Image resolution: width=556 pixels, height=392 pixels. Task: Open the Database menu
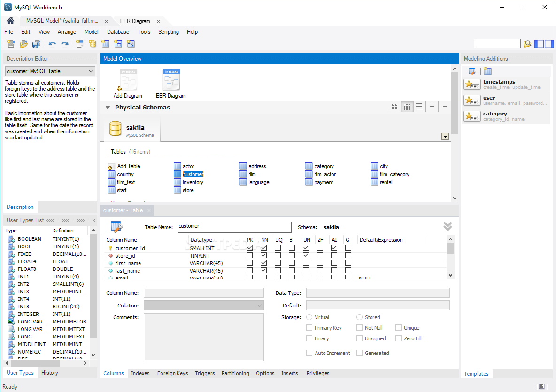point(118,32)
